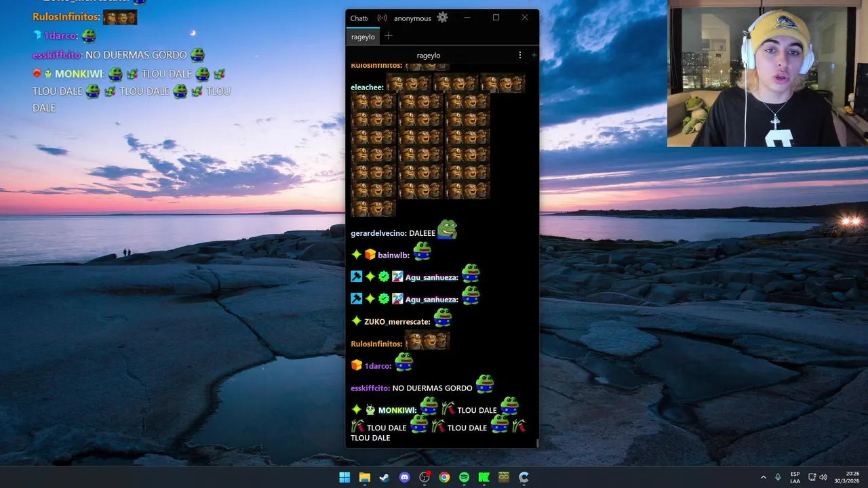868x488 pixels.
Task: Click the frog emote in ZUKO_merrescate's message
Action: tap(443, 317)
